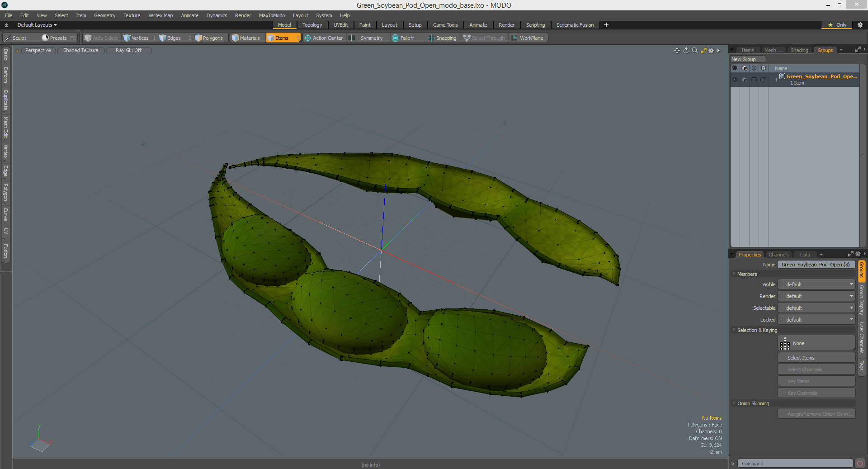Select the Sculpt tool

tap(20, 38)
